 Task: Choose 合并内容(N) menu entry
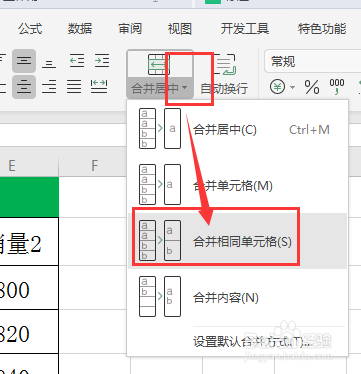point(237,297)
